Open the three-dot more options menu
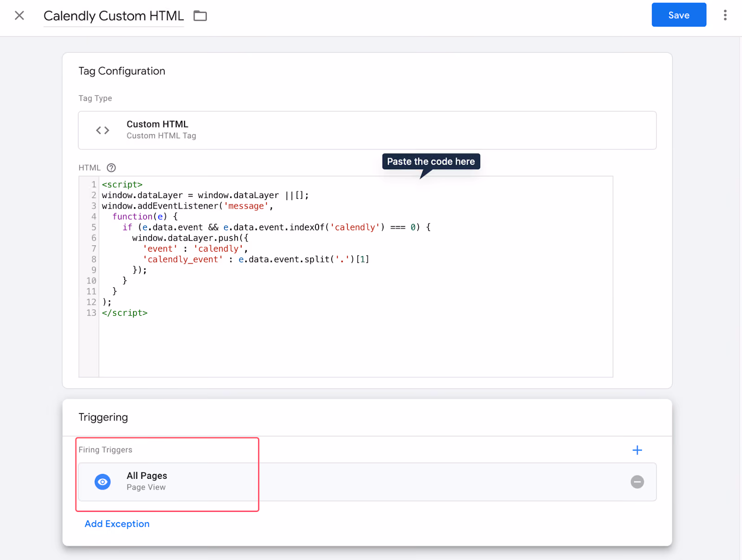 pyautogui.click(x=725, y=15)
